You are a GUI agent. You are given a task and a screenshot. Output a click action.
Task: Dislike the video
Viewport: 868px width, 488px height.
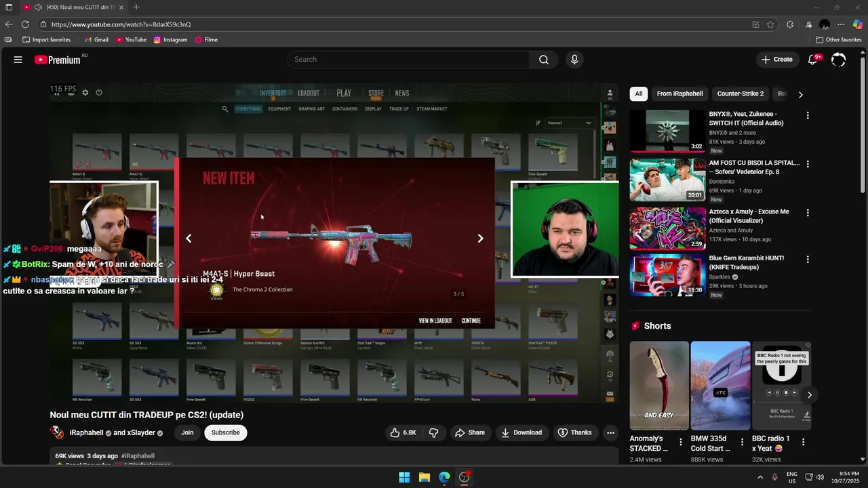point(434,432)
